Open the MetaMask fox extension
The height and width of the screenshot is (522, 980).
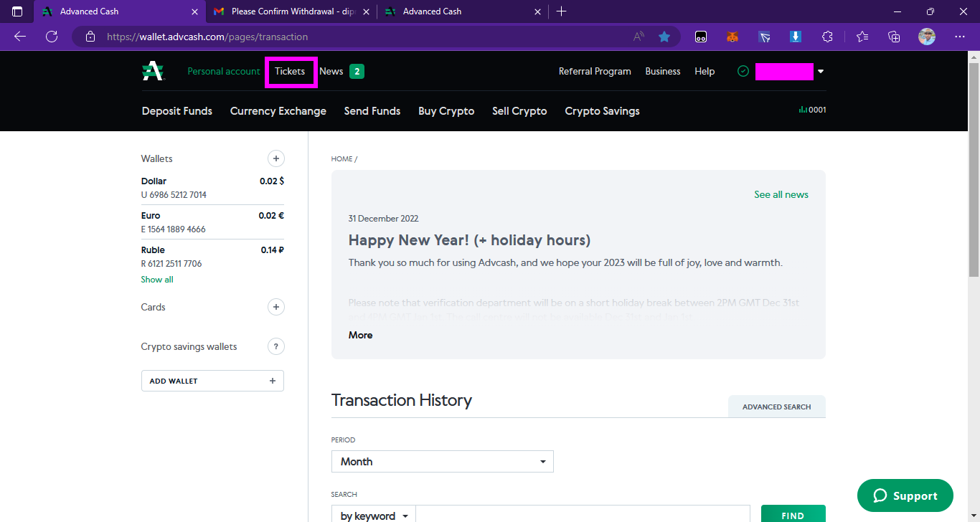732,37
